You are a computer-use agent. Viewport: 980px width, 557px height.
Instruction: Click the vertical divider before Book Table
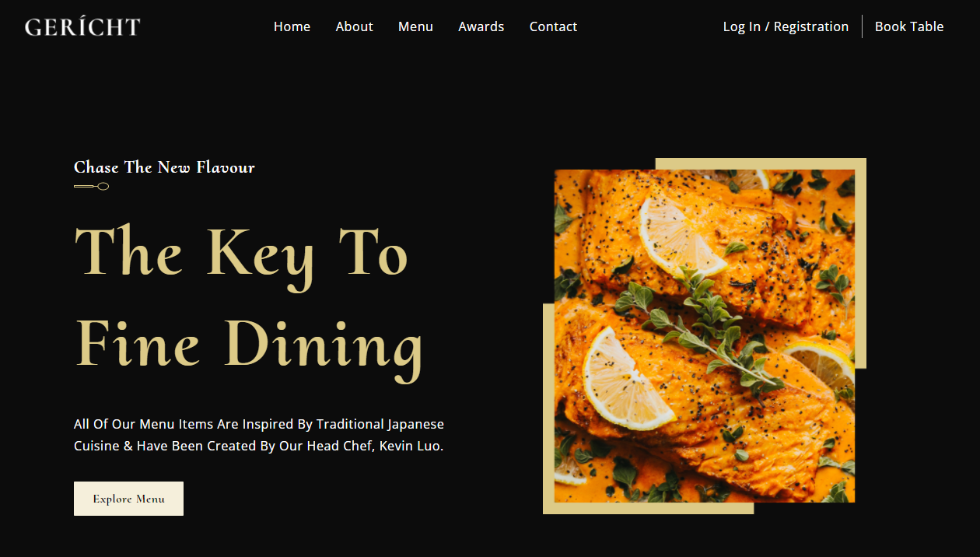pos(862,26)
